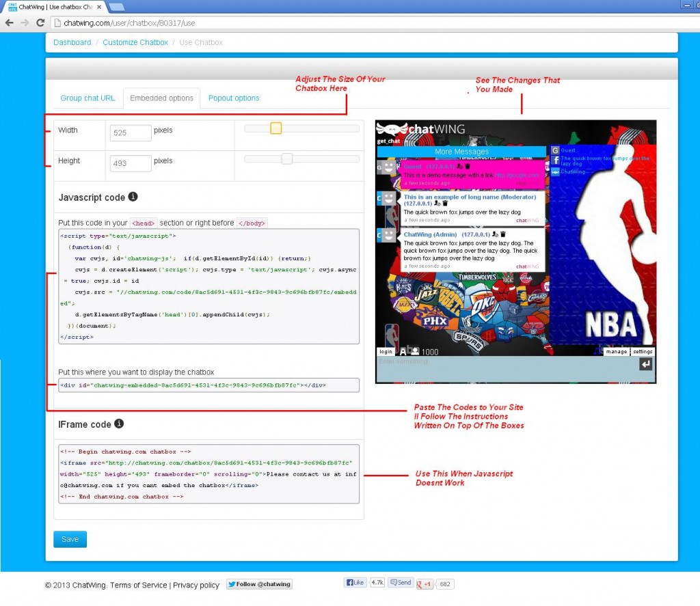Click the ChatWing (Admin) sender name
700x606 pixels.
[430, 234]
